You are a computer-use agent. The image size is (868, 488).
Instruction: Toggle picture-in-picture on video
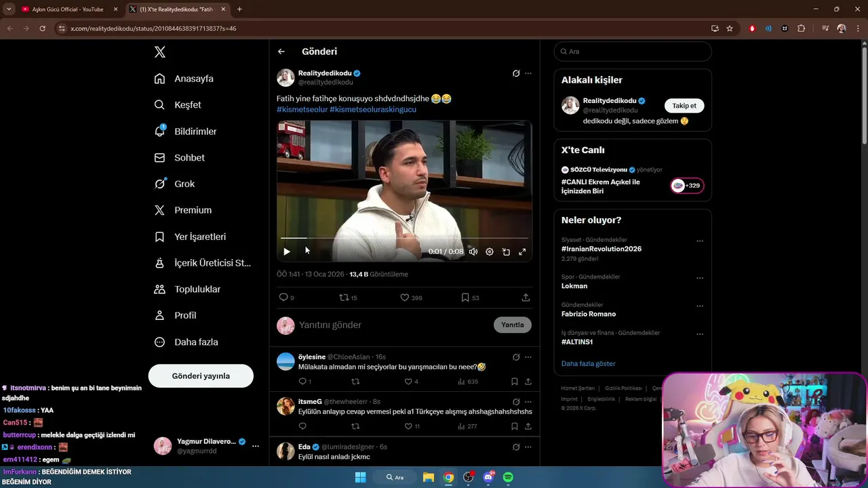(506, 251)
